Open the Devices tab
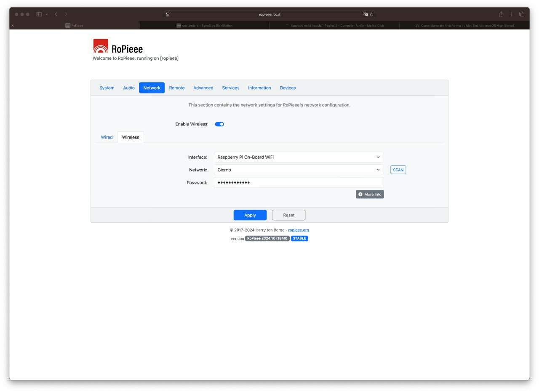Image resolution: width=539 pixels, height=392 pixels. pyautogui.click(x=288, y=88)
